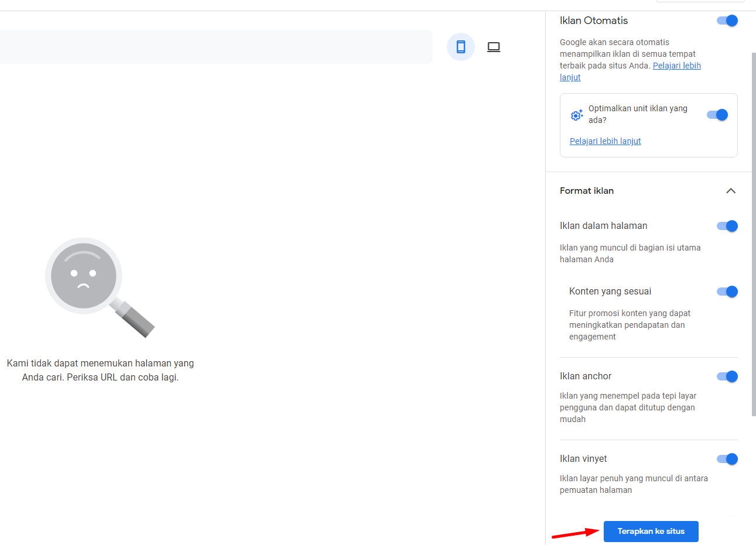Collapse Format iklan section chevron
The image size is (756, 545).
(x=731, y=191)
